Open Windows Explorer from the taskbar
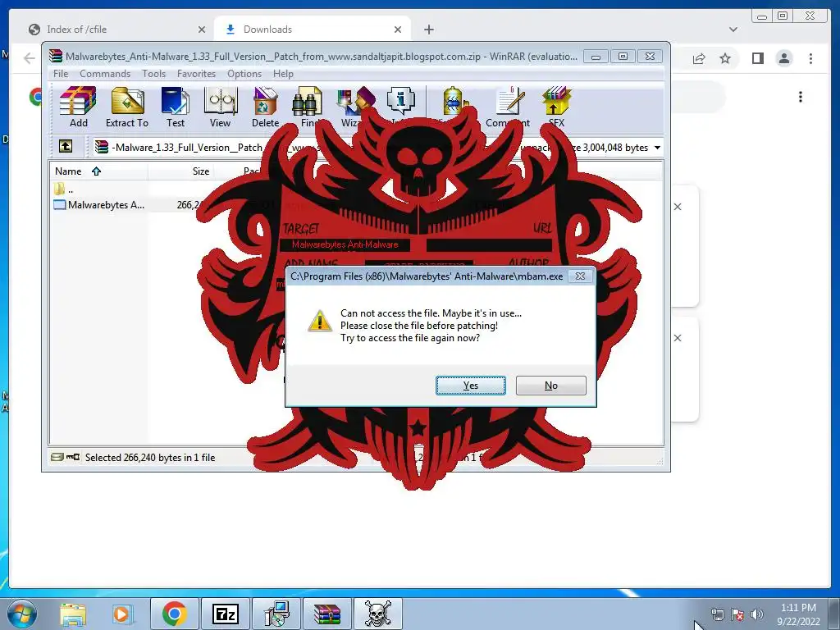The image size is (840, 630). [x=73, y=614]
